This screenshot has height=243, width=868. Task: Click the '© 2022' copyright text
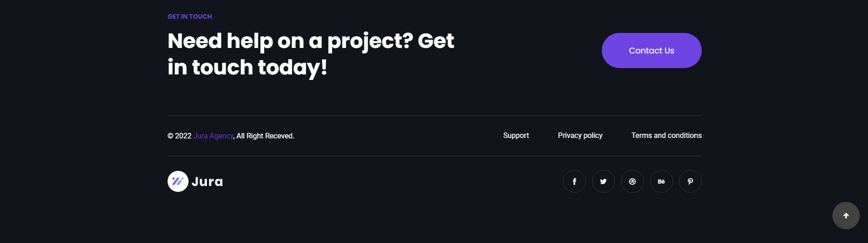point(179,136)
